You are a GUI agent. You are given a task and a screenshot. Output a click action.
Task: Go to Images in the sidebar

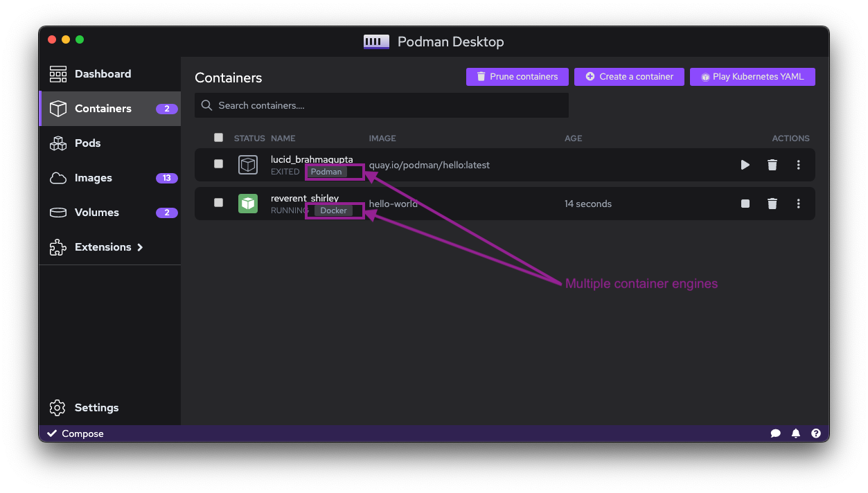coord(94,178)
